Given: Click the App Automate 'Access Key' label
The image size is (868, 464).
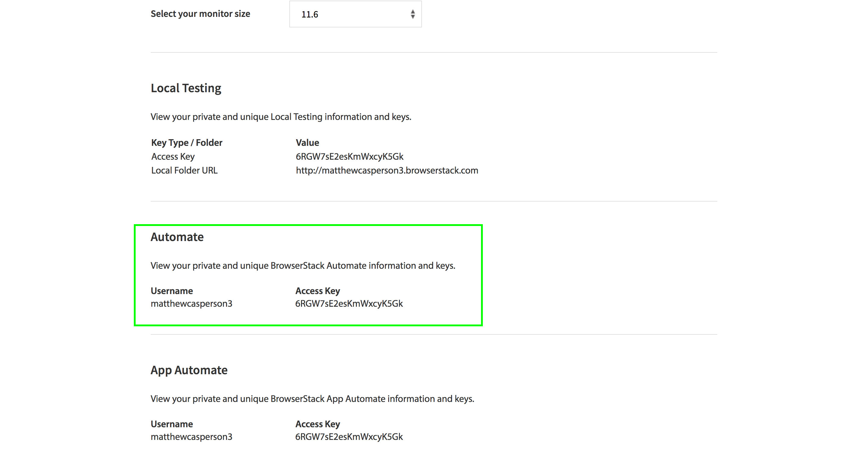Looking at the screenshot, I should pos(317,424).
